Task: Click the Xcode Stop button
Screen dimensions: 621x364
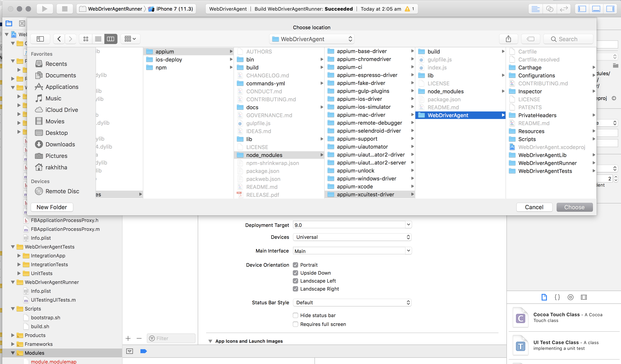Action: coord(65,9)
